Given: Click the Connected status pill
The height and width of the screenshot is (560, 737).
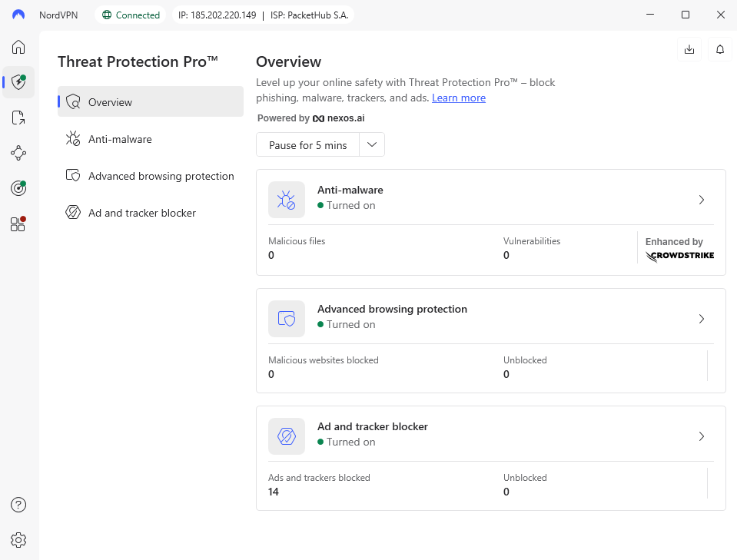Looking at the screenshot, I should pyautogui.click(x=131, y=15).
